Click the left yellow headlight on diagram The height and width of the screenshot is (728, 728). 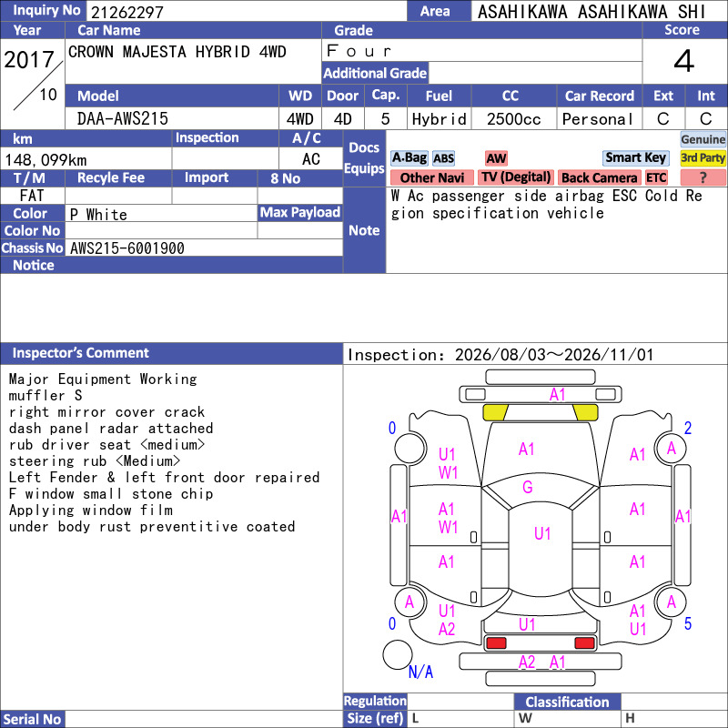[495, 412]
